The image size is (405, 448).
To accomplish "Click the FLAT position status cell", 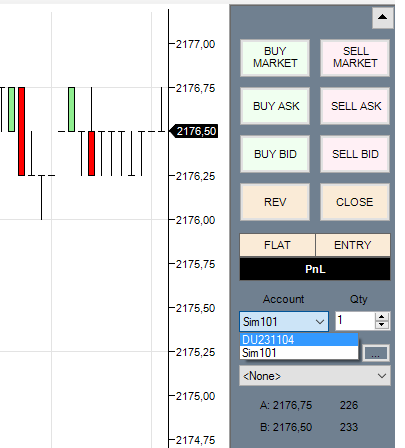I will tap(277, 245).
